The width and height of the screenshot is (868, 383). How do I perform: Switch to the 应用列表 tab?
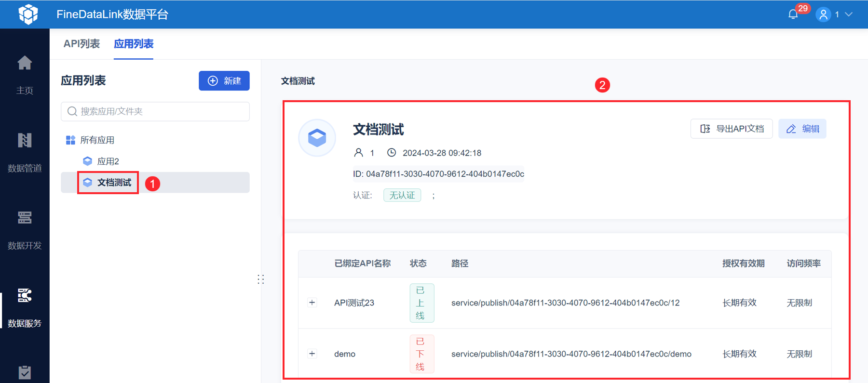click(x=134, y=44)
